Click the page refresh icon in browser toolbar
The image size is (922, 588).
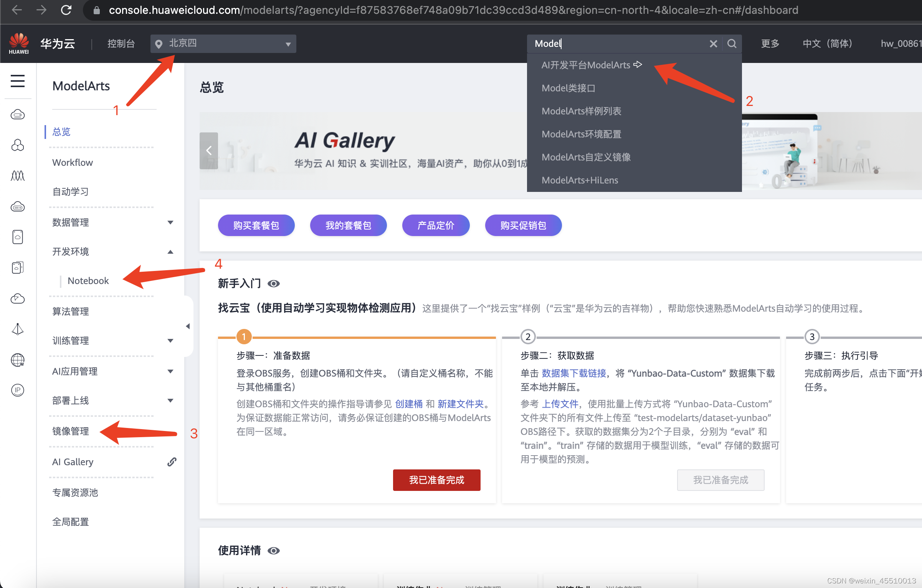(x=66, y=10)
